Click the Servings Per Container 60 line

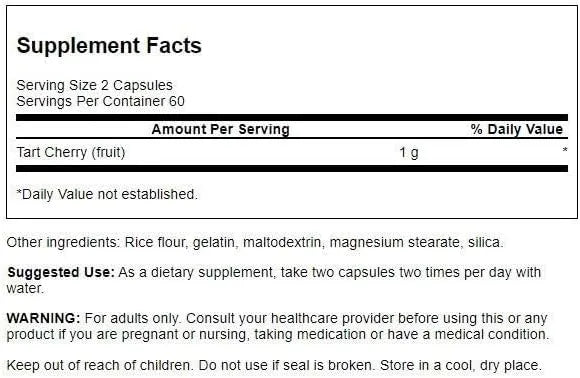point(101,101)
